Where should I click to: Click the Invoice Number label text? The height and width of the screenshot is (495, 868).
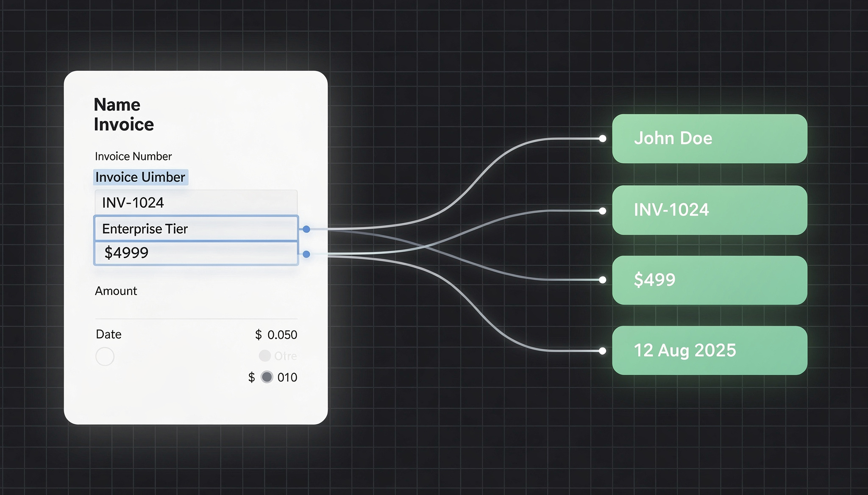[x=133, y=156]
